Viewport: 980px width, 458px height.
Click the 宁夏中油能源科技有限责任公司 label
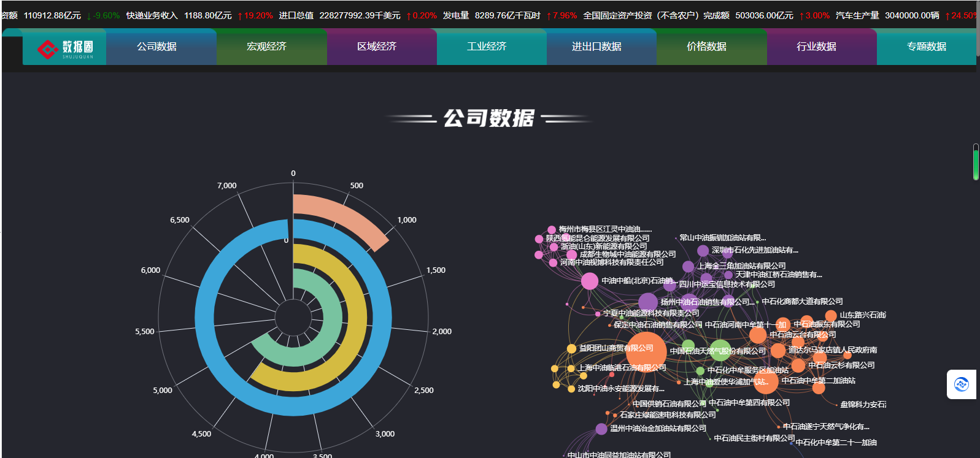coord(651,313)
